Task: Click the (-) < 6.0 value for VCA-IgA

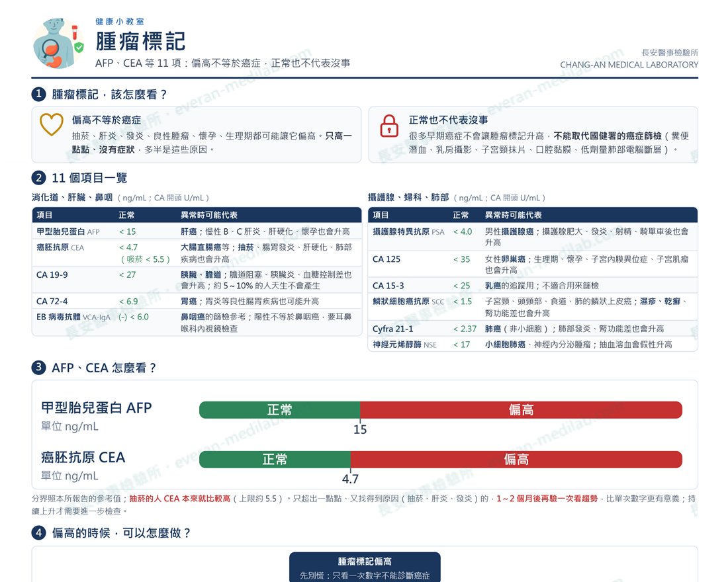Action: (x=134, y=317)
